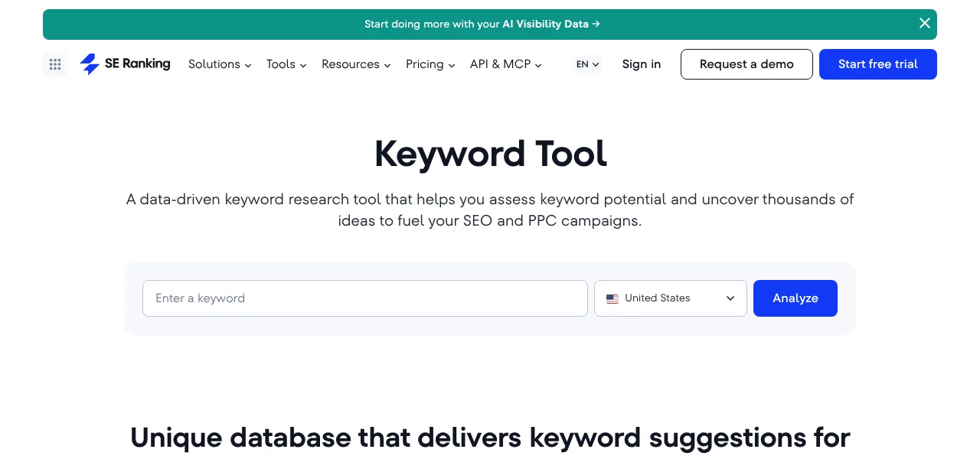Dismiss the AI Visibility banner
Viewport: 980px width, 459px height.
[x=925, y=24]
